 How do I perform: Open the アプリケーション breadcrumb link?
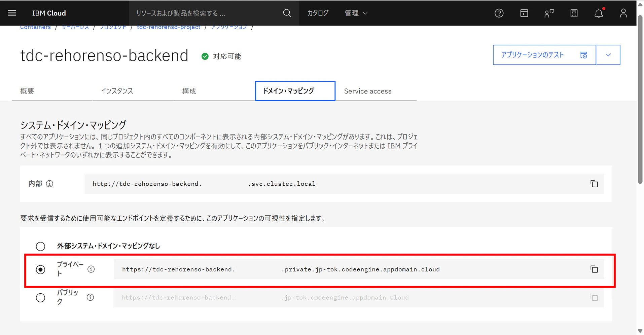[x=229, y=27]
